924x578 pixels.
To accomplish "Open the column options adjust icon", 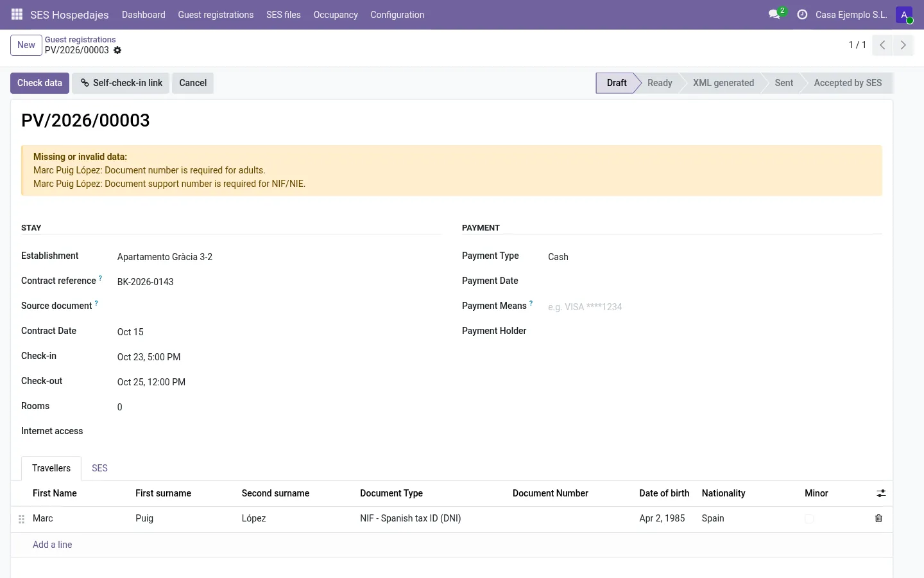I will tap(881, 493).
